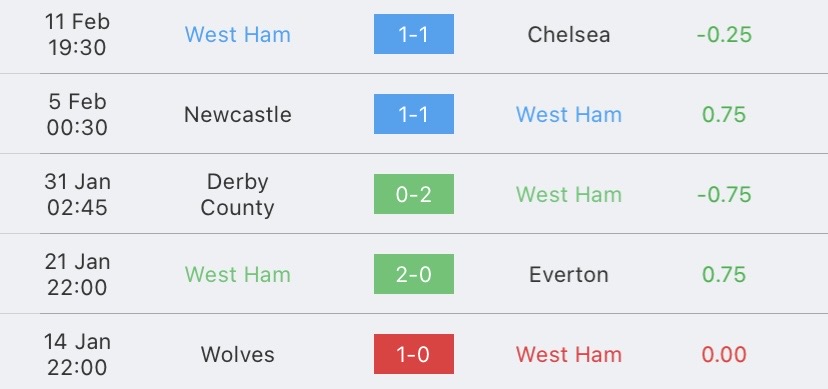Image resolution: width=828 pixels, height=389 pixels.
Task: Select the Newcastle team name
Action: click(238, 115)
